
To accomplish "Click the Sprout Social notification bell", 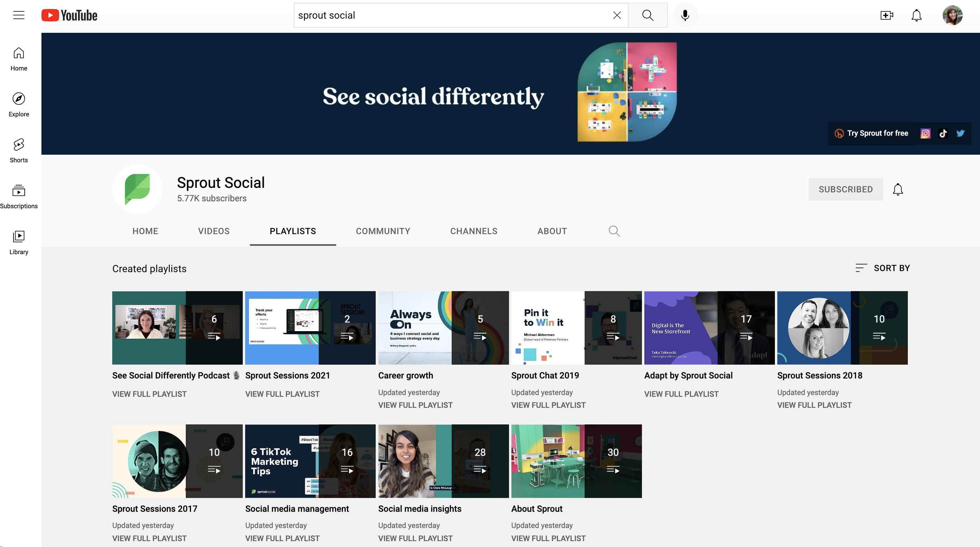I will coord(898,189).
